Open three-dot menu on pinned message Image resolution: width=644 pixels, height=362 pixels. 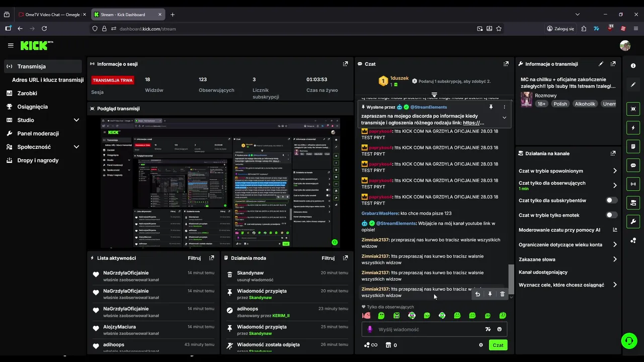tap(504, 107)
